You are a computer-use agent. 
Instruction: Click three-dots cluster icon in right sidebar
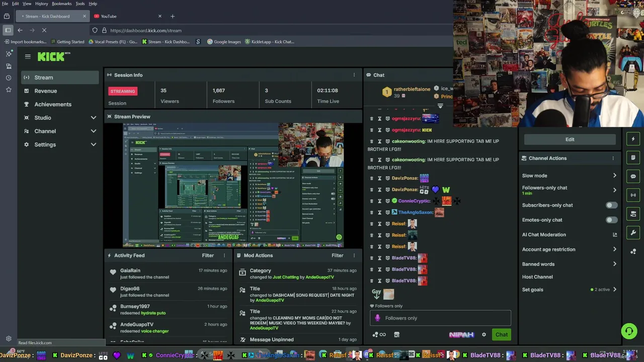[x=633, y=251]
